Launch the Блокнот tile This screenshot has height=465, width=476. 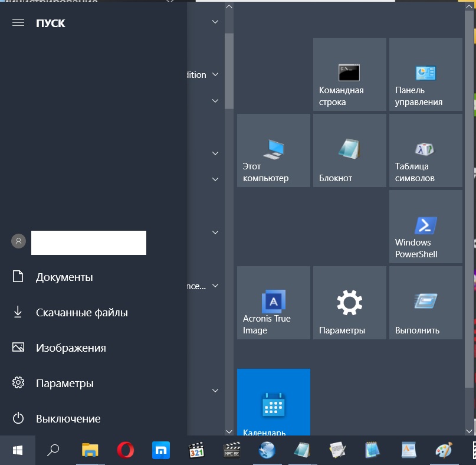349,150
